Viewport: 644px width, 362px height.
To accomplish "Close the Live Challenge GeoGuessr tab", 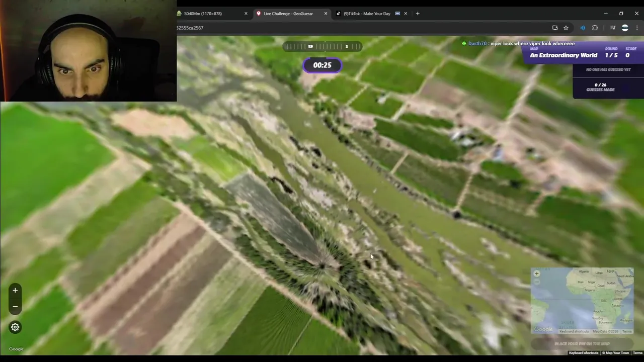I will (326, 14).
